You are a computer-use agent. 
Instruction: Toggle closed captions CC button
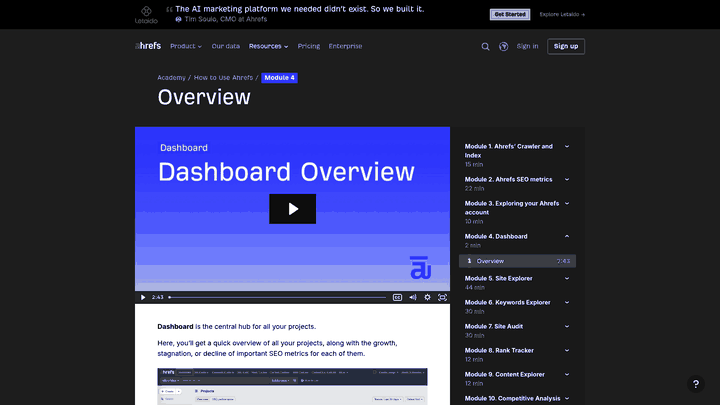click(398, 297)
